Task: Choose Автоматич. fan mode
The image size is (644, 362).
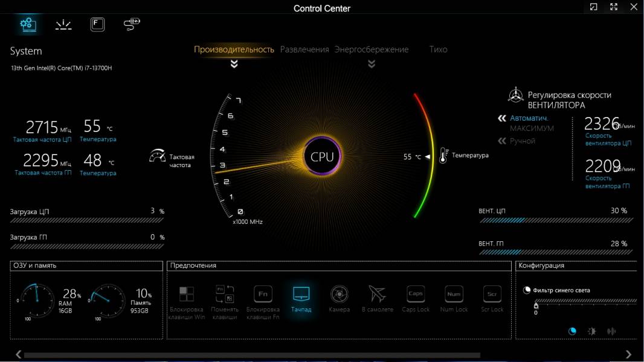Action: point(529,118)
